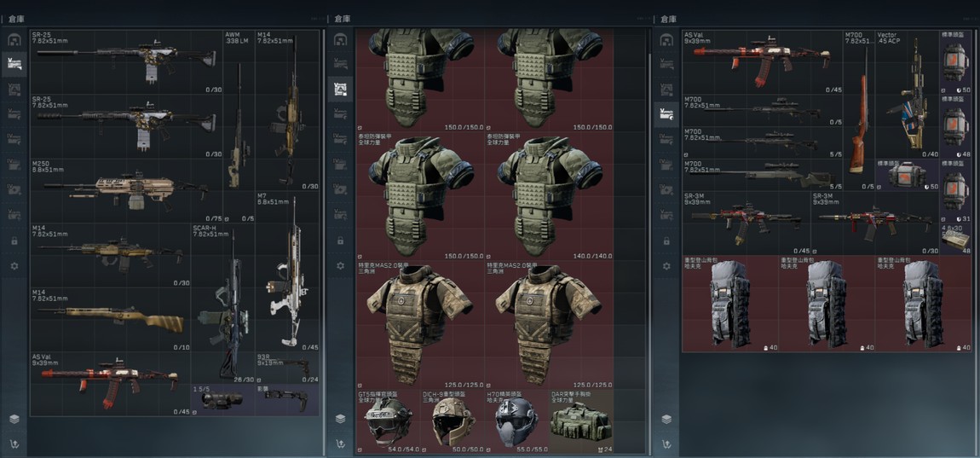
Task: Select the AS Val in the left panel
Action: click(111, 384)
